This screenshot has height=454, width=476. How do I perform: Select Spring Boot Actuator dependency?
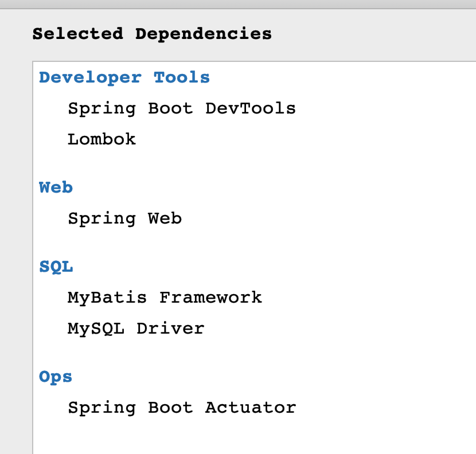coord(182,408)
